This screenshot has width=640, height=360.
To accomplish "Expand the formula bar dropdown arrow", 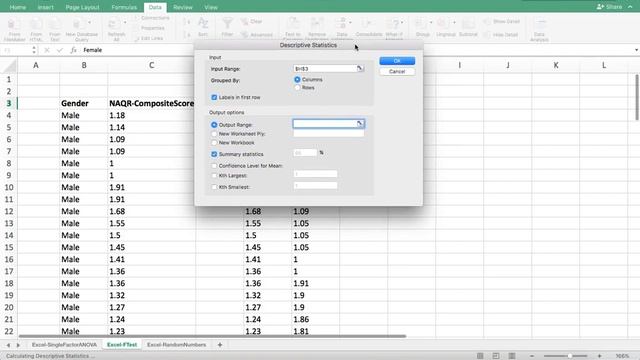I will click(636, 50).
